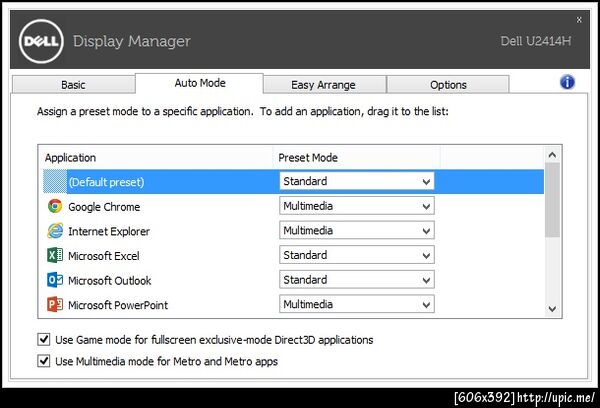Click the Dell U2414H monitor label
Image resolution: width=600 pixels, height=408 pixels.
pos(536,41)
